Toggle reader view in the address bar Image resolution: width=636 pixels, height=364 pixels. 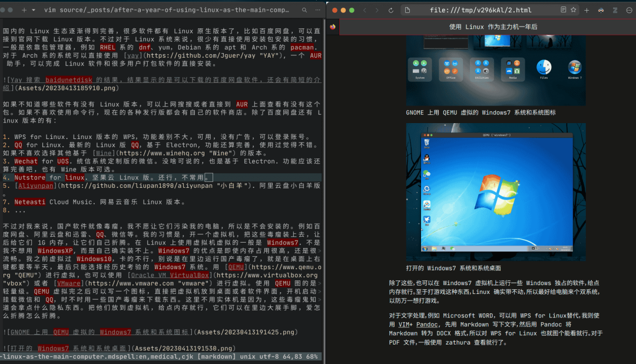tap(564, 10)
